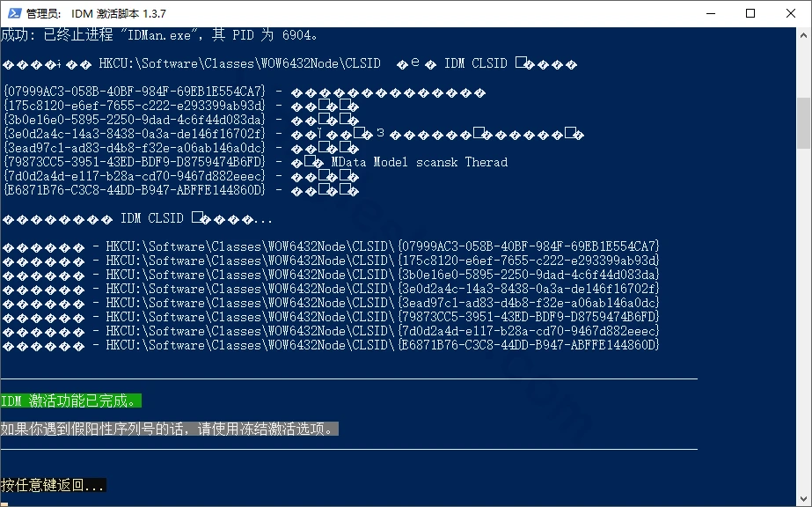Click the registry path ending in e293399ab93d}
This screenshot has width=812, height=507.
click(x=383, y=261)
